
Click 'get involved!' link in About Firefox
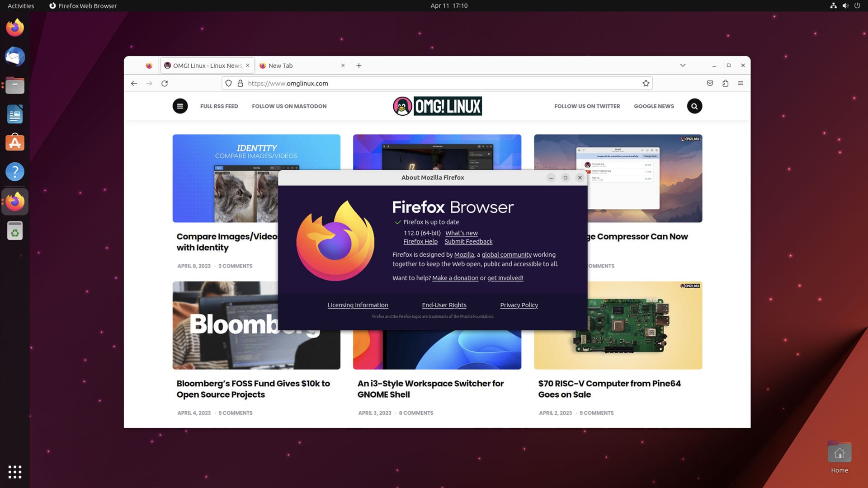click(x=505, y=278)
